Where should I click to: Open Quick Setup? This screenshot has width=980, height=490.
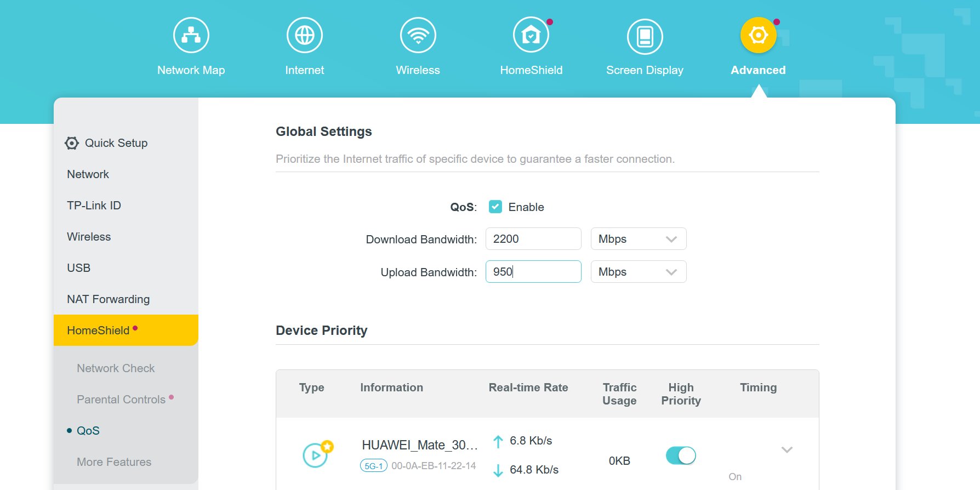click(x=116, y=143)
